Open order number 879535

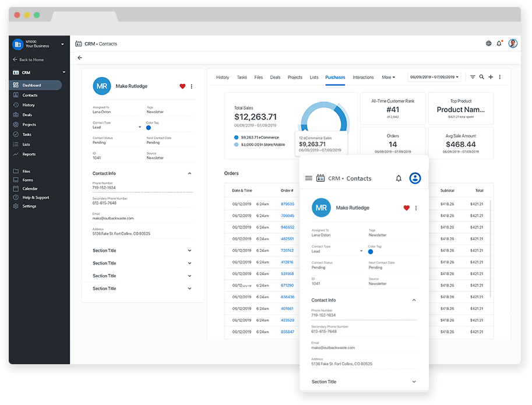(287, 204)
